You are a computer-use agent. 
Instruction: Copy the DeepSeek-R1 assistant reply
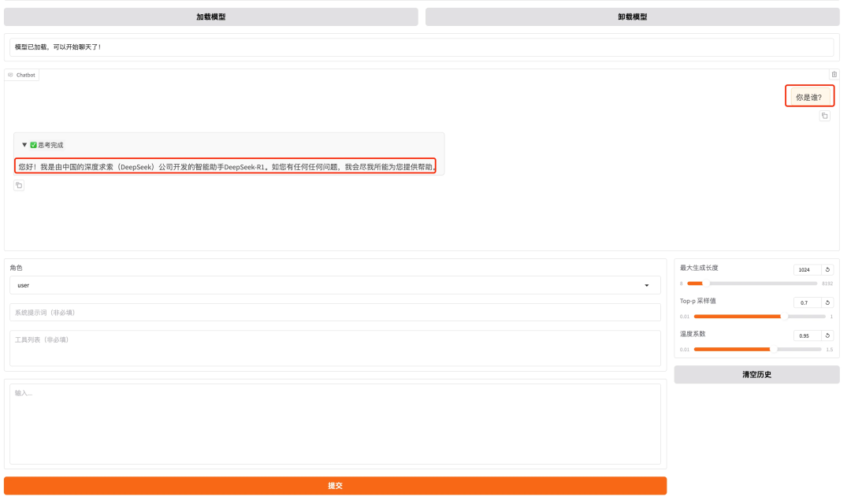[19, 186]
